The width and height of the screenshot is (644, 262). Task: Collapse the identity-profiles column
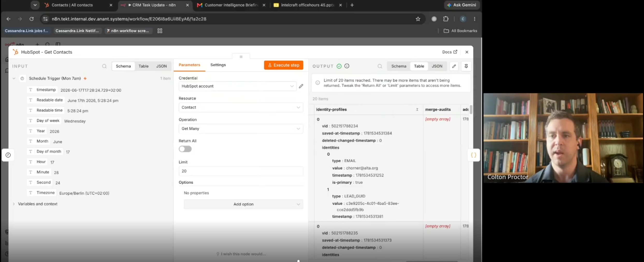click(x=417, y=110)
